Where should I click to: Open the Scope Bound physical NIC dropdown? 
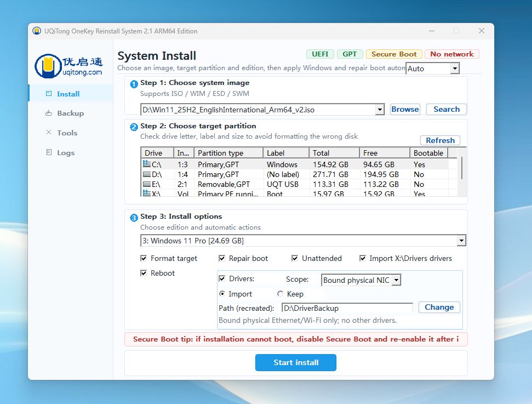[x=396, y=280]
